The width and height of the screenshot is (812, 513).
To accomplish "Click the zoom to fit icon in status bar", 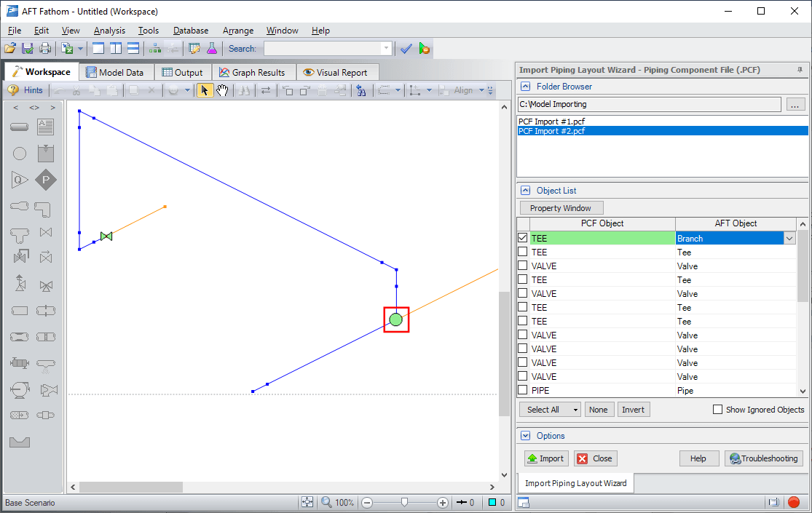I will [x=307, y=502].
